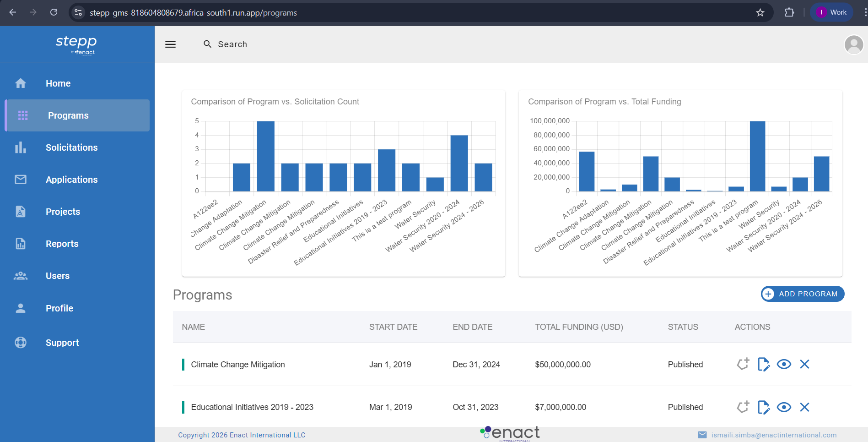View the Climate Change Mitigation program
Image resolution: width=868 pixels, height=442 pixels.
coord(784,364)
